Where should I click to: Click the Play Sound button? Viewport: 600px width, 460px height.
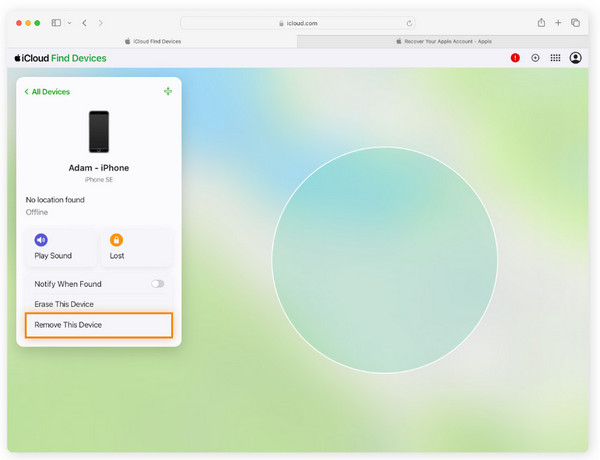pyautogui.click(x=62, y=247)
